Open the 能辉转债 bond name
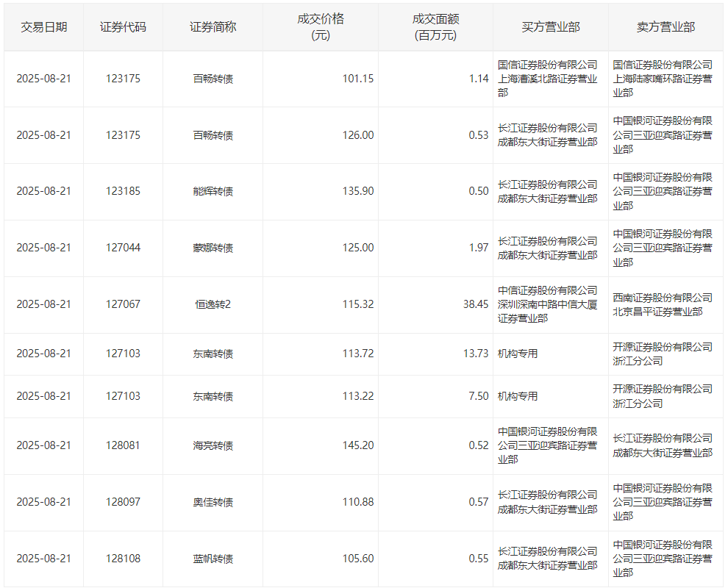The image size is (728, 588). coord(213,192)
